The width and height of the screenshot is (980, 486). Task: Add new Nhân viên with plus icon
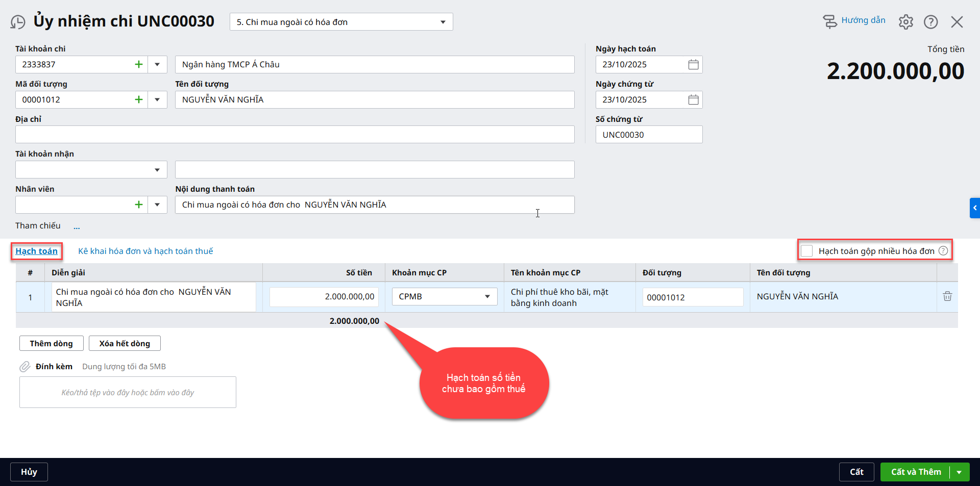(138, 205)
